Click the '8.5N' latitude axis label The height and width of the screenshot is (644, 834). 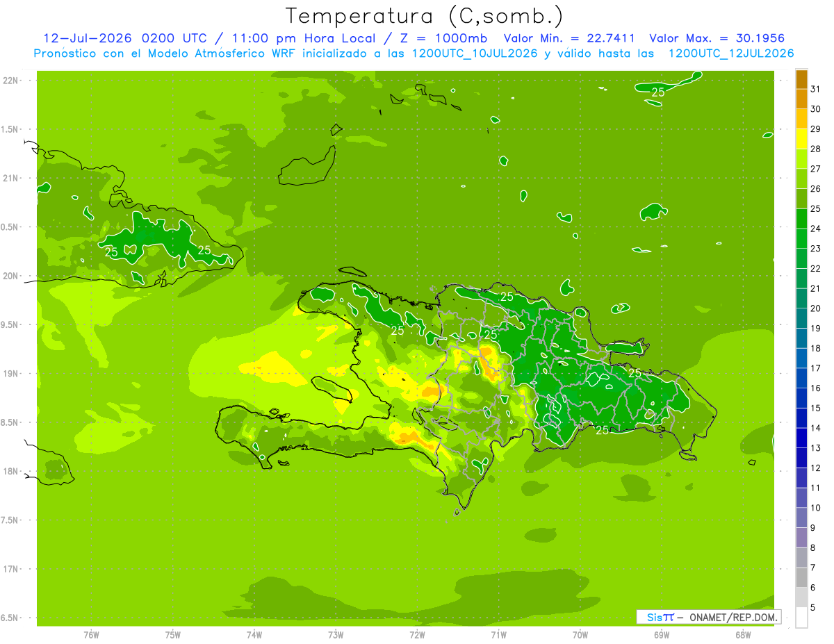(10, 422)
